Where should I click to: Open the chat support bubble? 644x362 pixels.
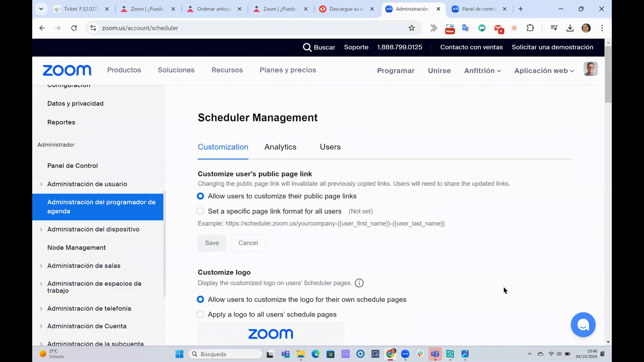(x=583, y=324)
